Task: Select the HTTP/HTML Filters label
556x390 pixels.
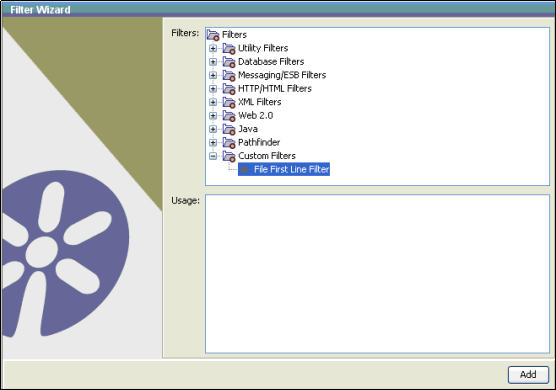Action: point(275,89)
